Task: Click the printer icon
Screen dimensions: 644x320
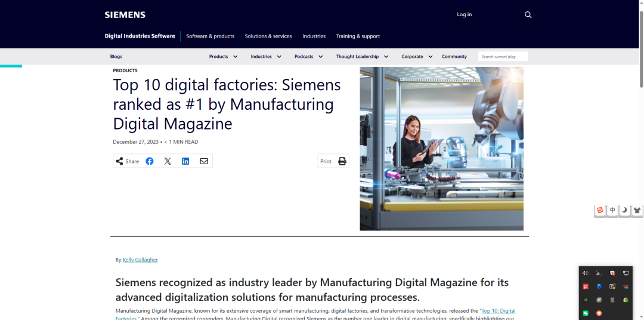Action: click(342, 161)
